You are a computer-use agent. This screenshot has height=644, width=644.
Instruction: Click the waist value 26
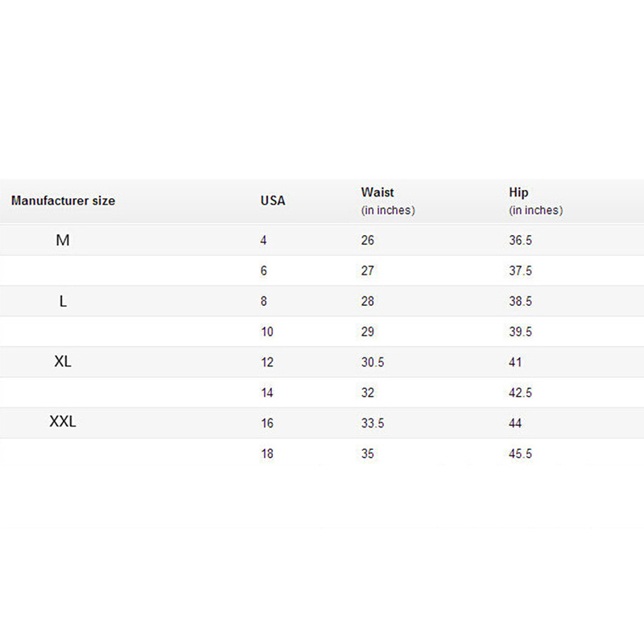(x=368, y=241)
